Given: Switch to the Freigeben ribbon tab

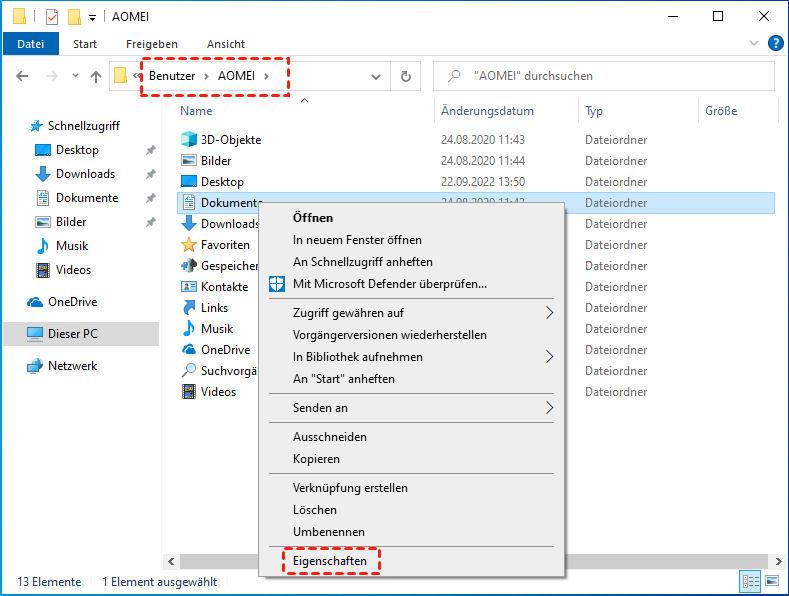Looking at the screenshot, I should point(151,44).
